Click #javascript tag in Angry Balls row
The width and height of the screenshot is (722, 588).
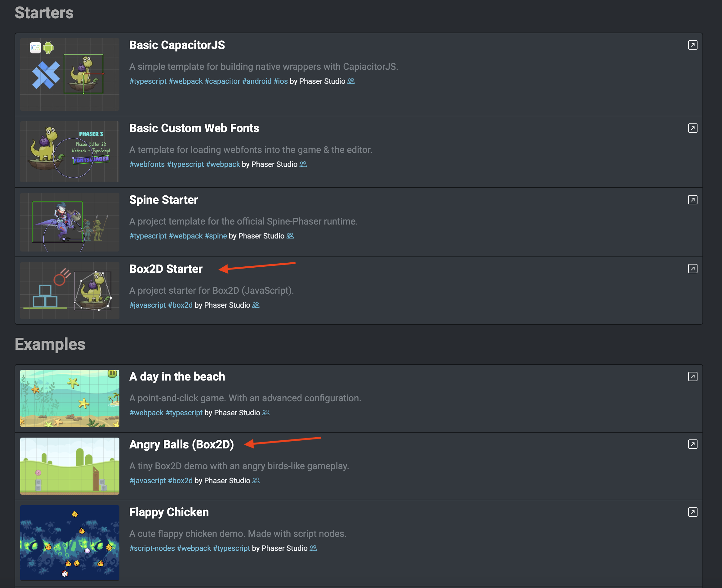pyautogui.click(x=148, y=481)
